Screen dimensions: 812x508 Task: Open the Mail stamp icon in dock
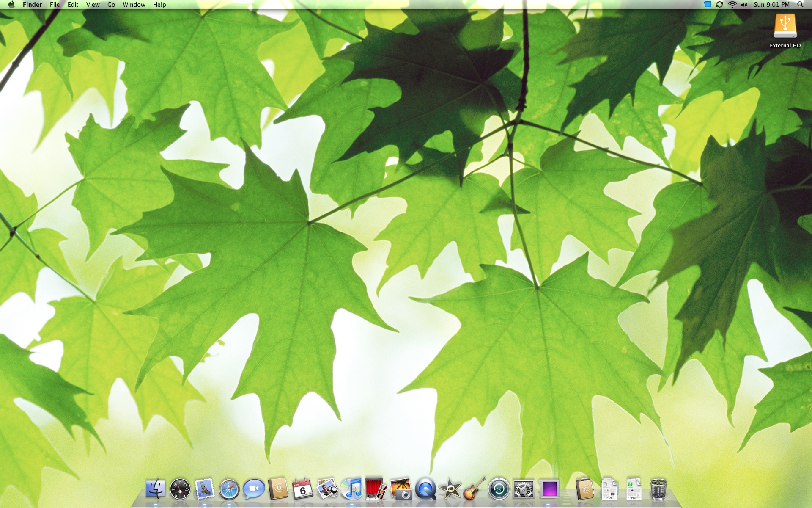tap(205, 489)
